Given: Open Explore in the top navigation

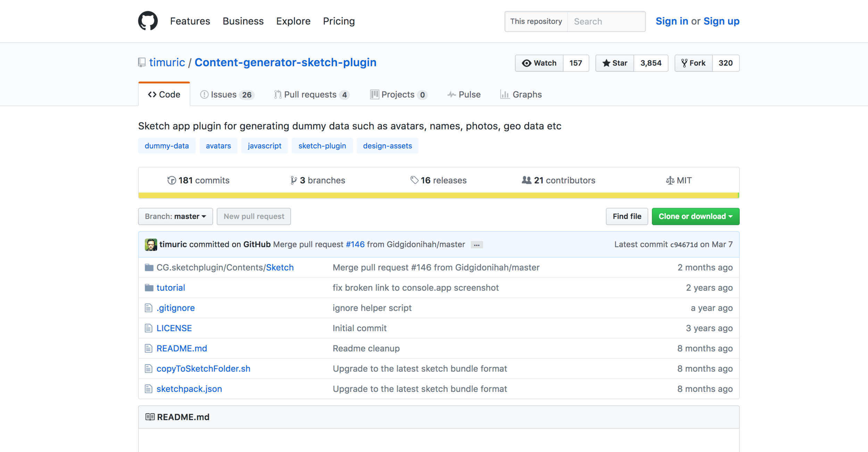Looking at the screenshot, I should [x=293, y=21].
